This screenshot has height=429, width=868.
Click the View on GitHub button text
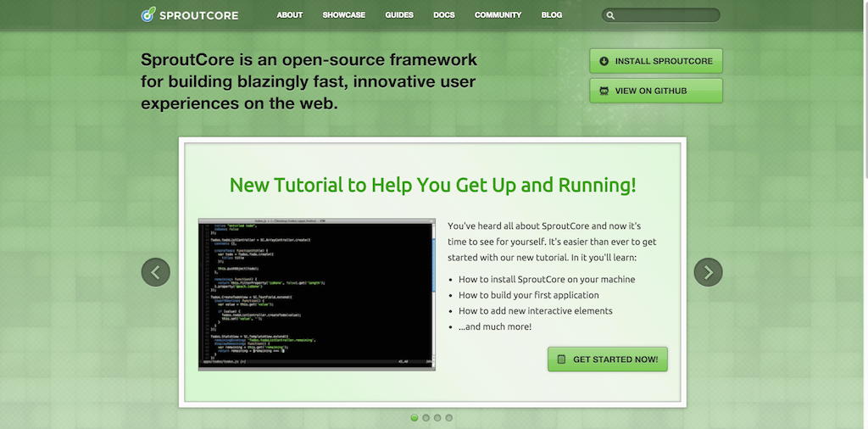(651, 91)
